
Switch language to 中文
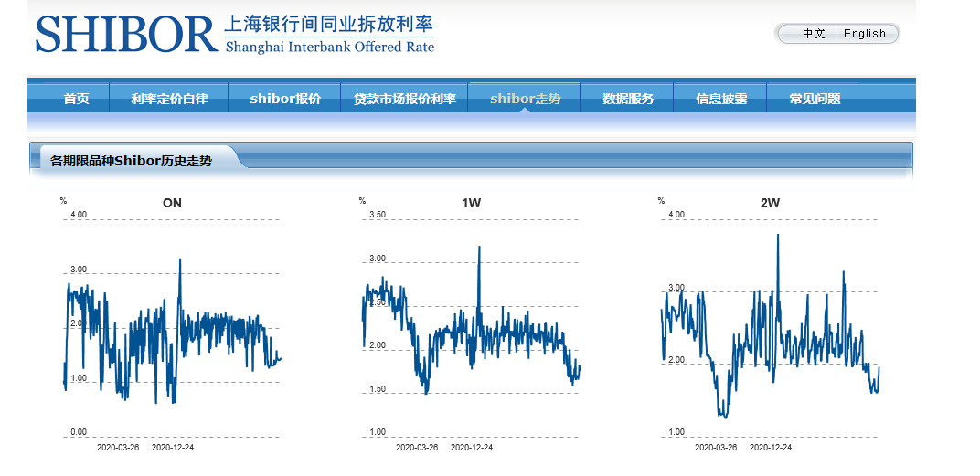[813, 34]
